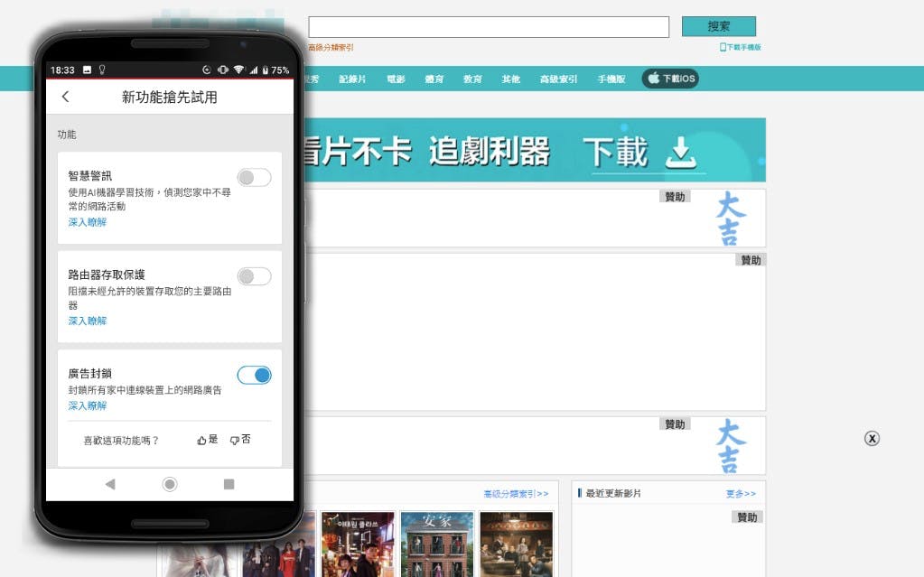Click the 下載 text on banner

pyautogui.click(x=616, y=152)
